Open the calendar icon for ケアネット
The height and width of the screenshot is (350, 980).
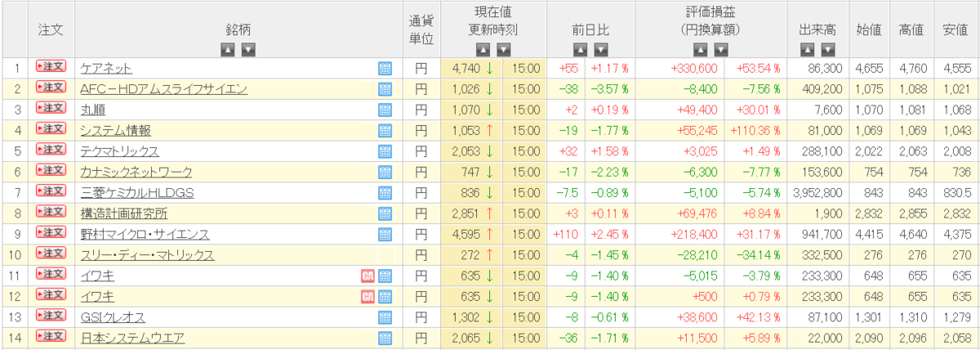pyautogui.click(x=385, y=69)
